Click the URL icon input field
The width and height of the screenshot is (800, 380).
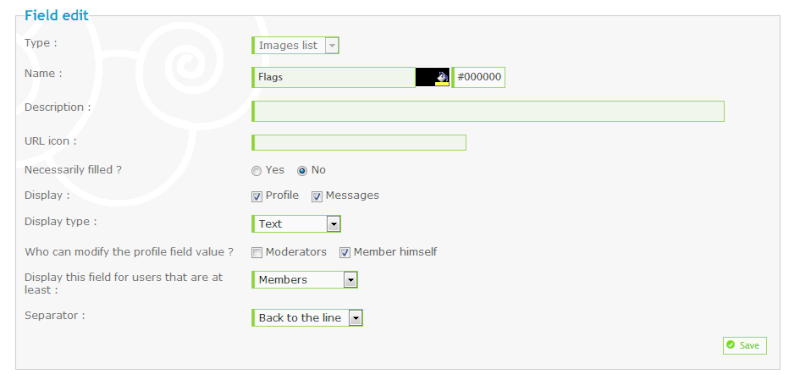click(x=359, y=143)
